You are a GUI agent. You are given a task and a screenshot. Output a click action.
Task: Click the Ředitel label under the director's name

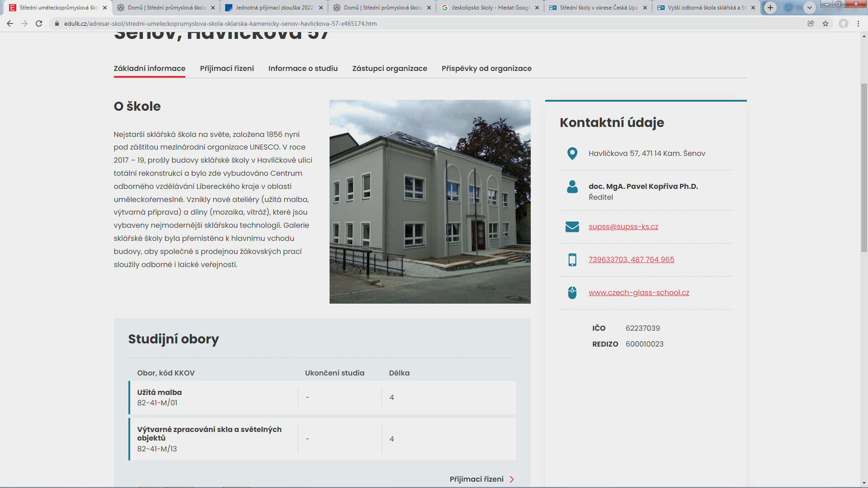point(601,197)
